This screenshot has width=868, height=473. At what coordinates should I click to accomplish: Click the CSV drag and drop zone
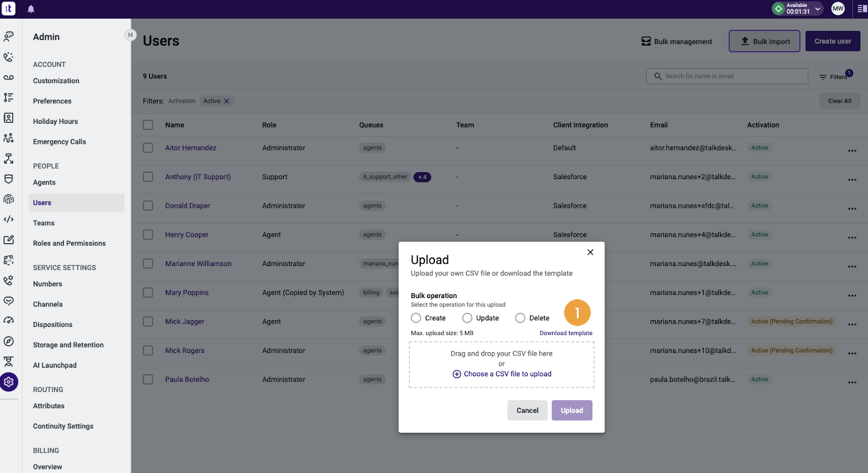click(501, 364)
